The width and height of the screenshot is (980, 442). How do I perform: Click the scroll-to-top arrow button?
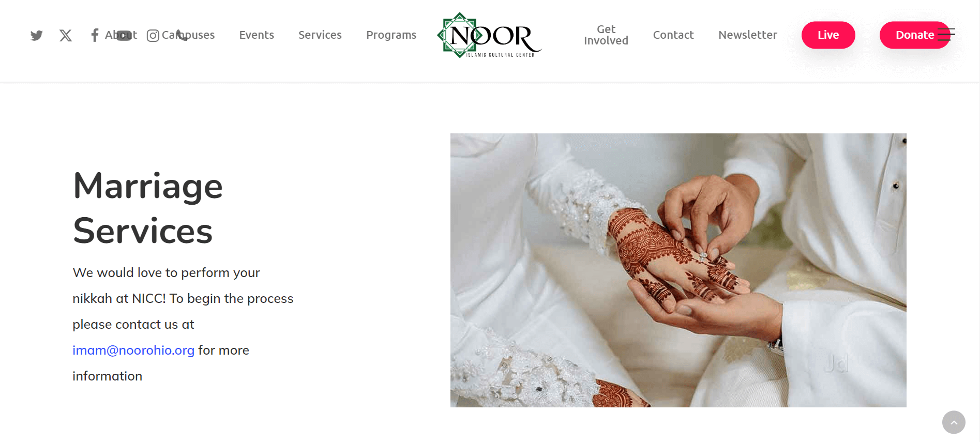click(x=954, y=422)
